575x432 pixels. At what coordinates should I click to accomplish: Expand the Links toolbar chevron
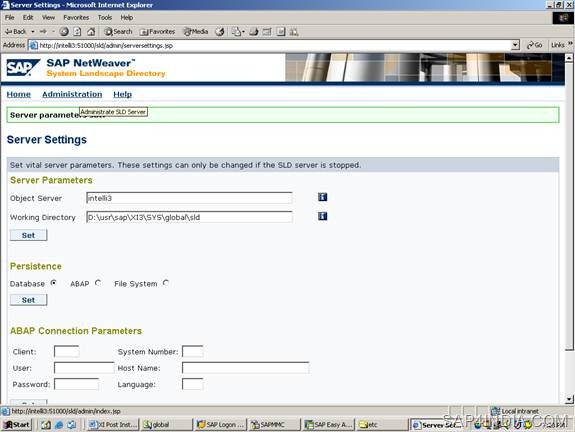pyautogui.click(x=570, y=44)
